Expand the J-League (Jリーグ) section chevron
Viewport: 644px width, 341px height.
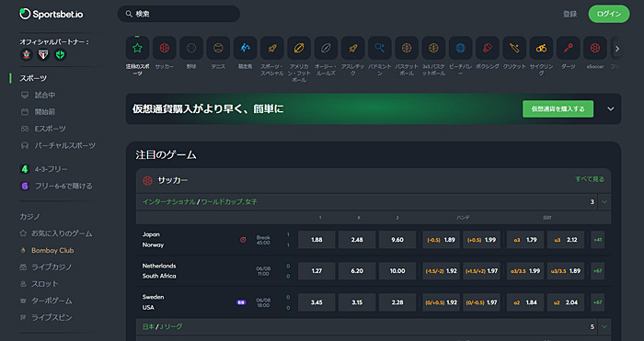click(x=604, y=326)
